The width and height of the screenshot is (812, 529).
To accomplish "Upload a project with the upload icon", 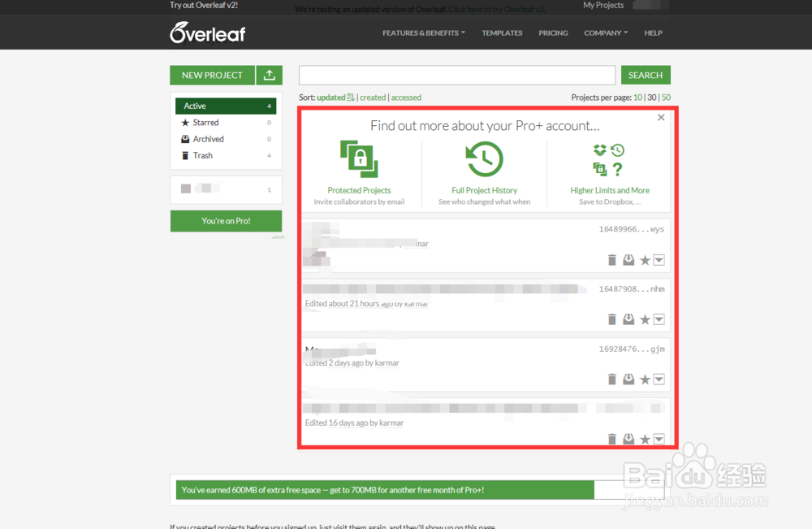I will point(270,75).
